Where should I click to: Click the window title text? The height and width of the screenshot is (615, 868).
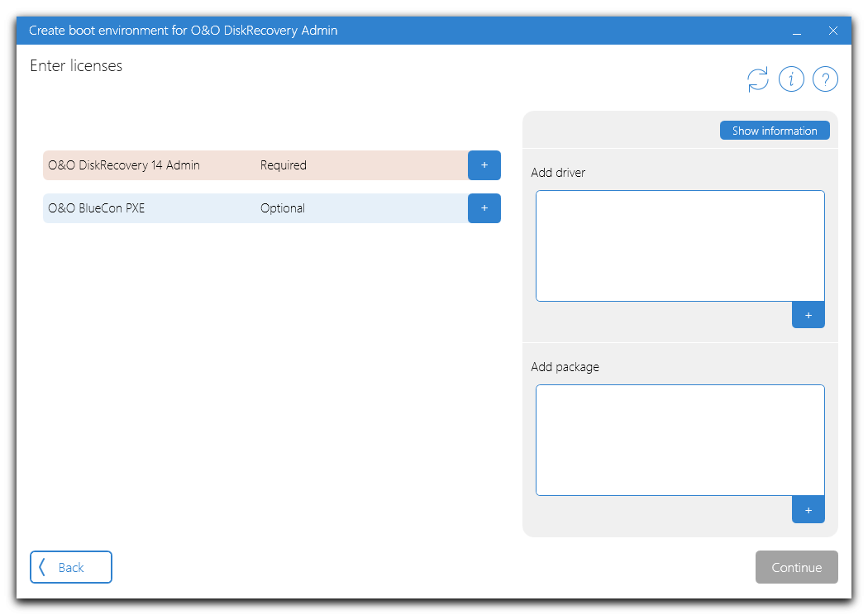[184, 31]
